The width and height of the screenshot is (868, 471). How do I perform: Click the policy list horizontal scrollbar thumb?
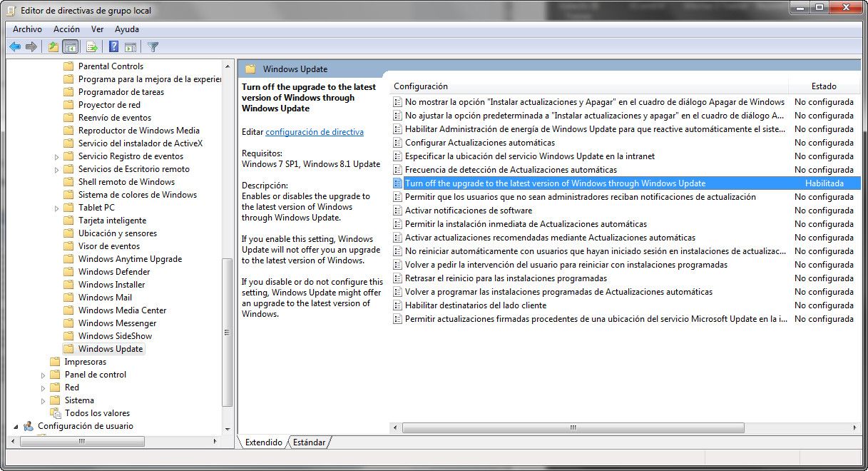click(573, 427)
